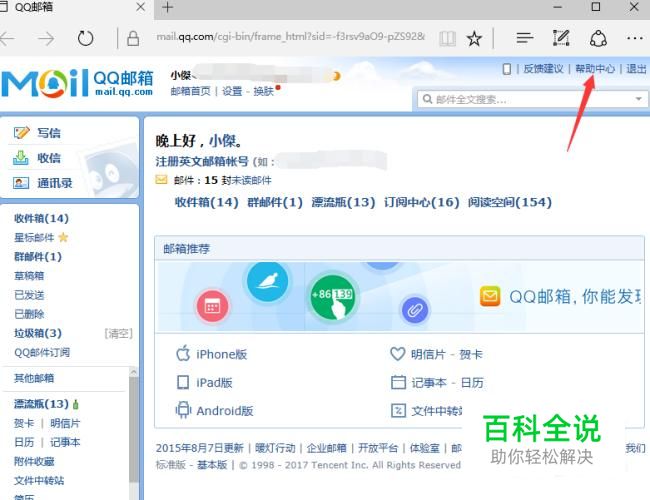Open 换肤 skin change link

tap(263, 91)
